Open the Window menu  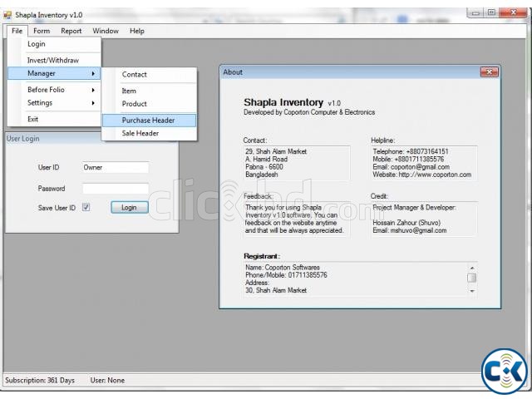click(106, 31)
